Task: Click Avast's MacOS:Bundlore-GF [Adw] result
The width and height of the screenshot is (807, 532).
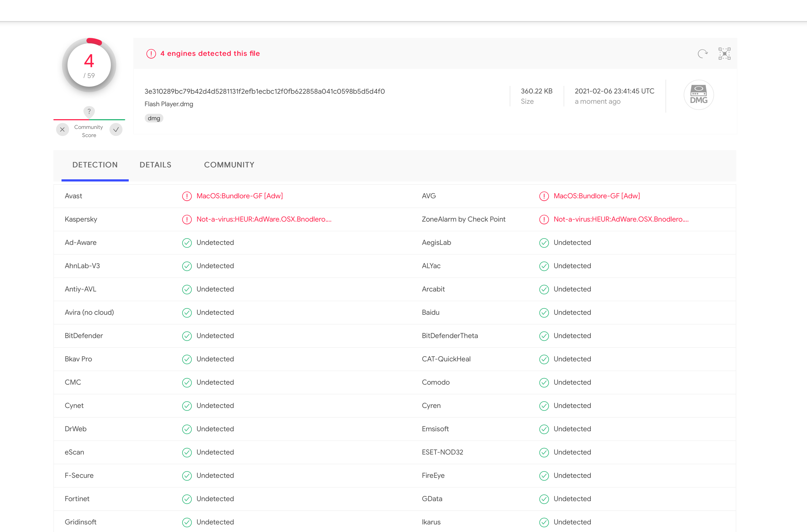Action: pos(240,196)
